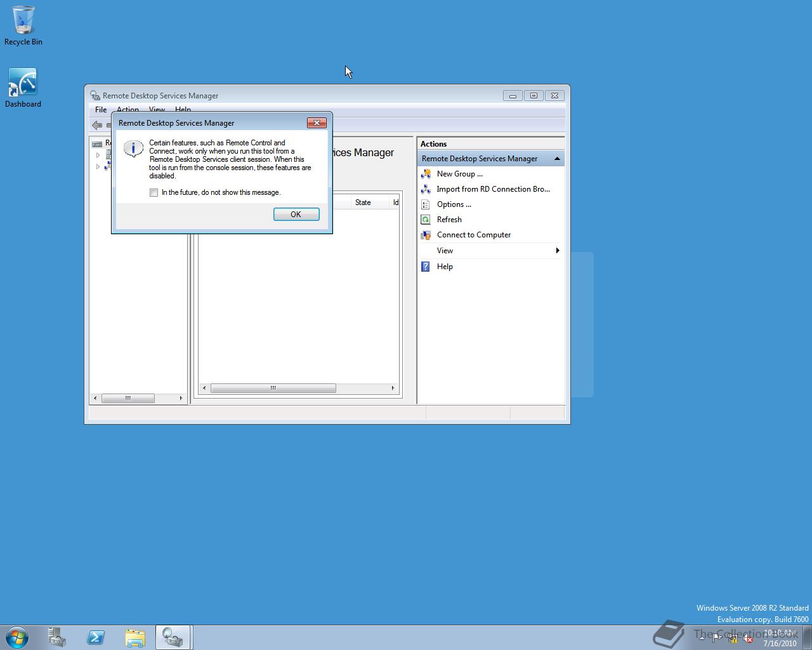Screen dimensions: 812x650
Task: Click the clock showing 7/16/2010
Action: 780,638
